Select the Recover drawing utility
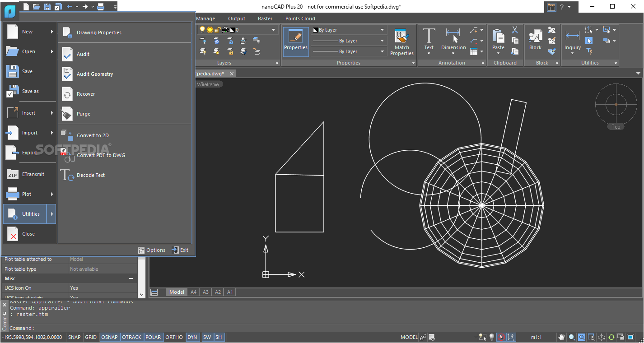 [x=124, y=94]
